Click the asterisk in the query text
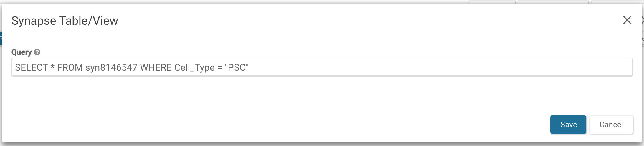644x146 pixels. (52, 67)
